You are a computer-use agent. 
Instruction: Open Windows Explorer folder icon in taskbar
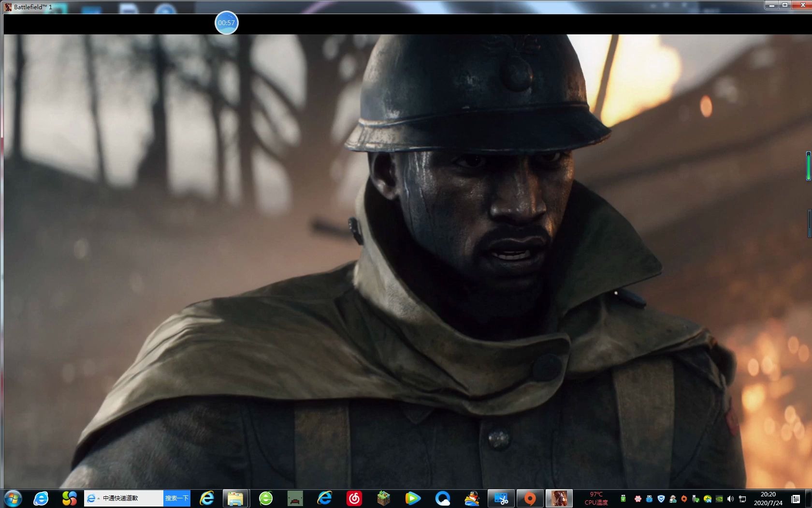click(x=235, y=498)
